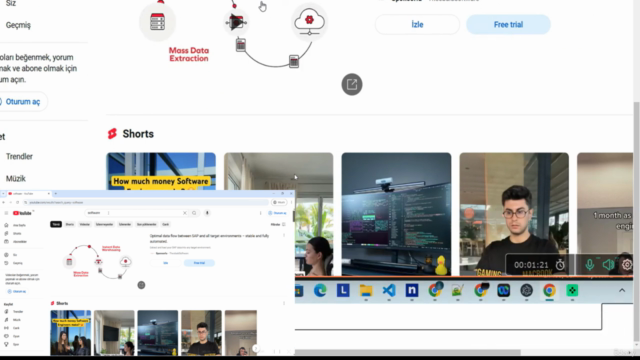
Task: Start voice search with the microphone icon
Action: point(207,213)
